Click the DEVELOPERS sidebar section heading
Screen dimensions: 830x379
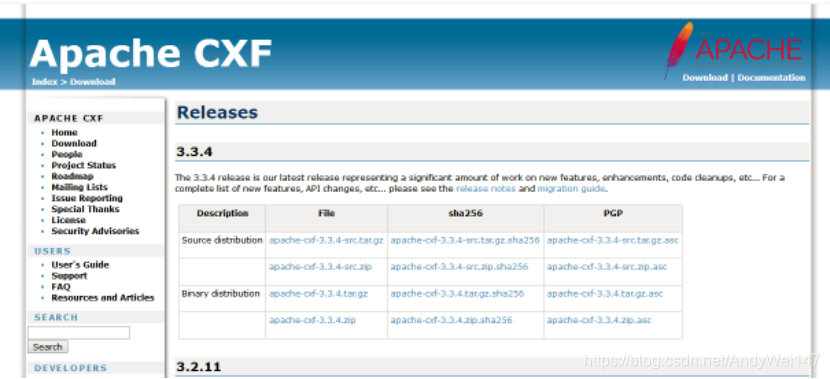(70, 368)
